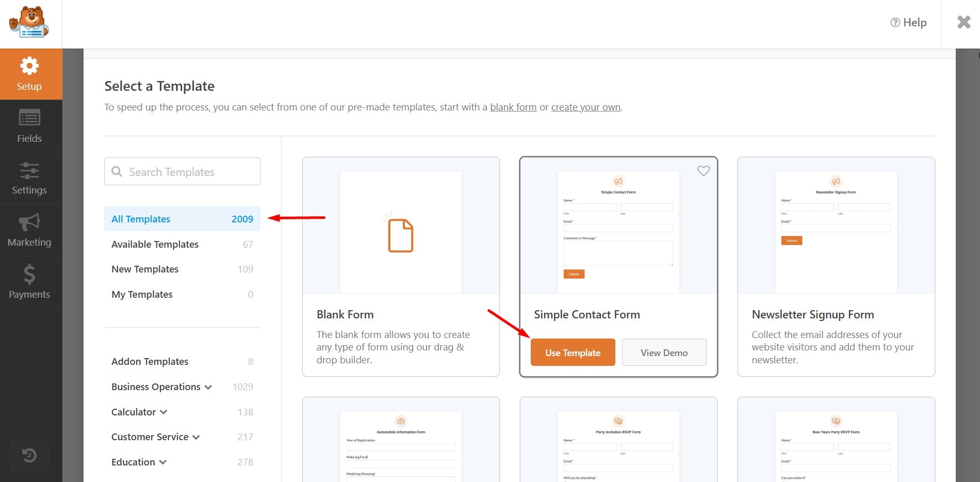
Task: Click the orange Use Template button
Action: (x=573, y=352)
